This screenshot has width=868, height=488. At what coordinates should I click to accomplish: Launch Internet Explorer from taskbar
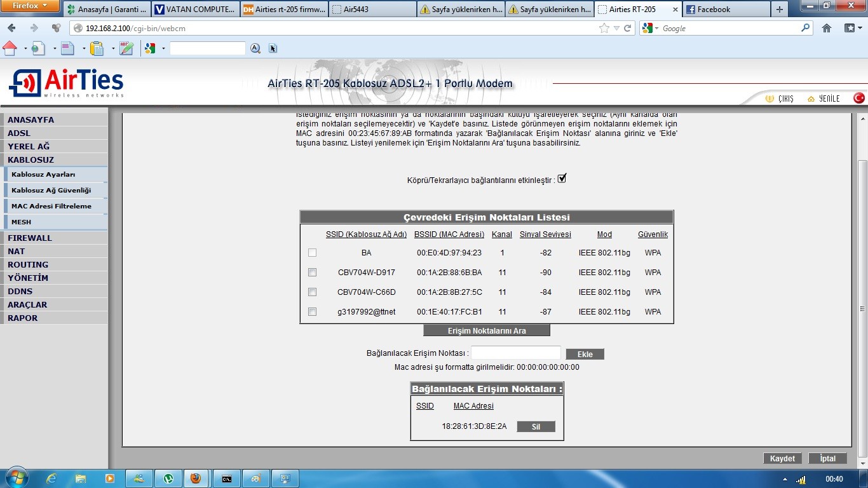[x=51, y=478]
